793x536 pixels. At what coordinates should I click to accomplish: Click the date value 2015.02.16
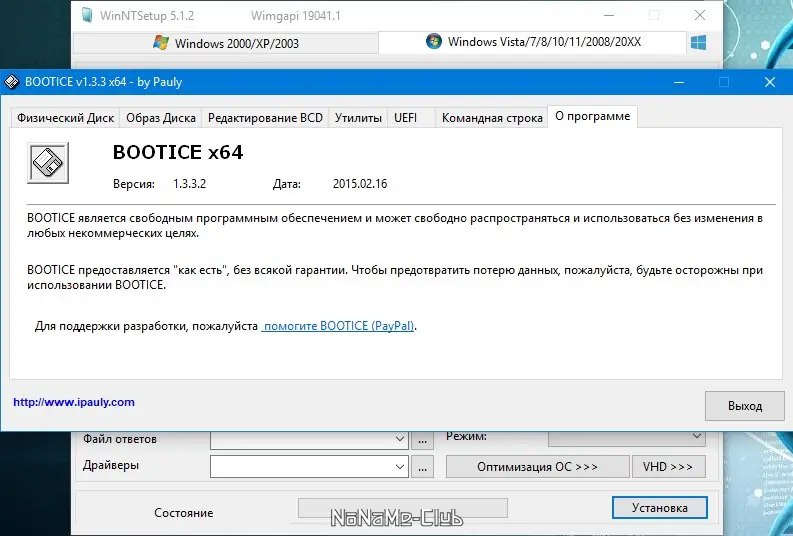(360, 184)
